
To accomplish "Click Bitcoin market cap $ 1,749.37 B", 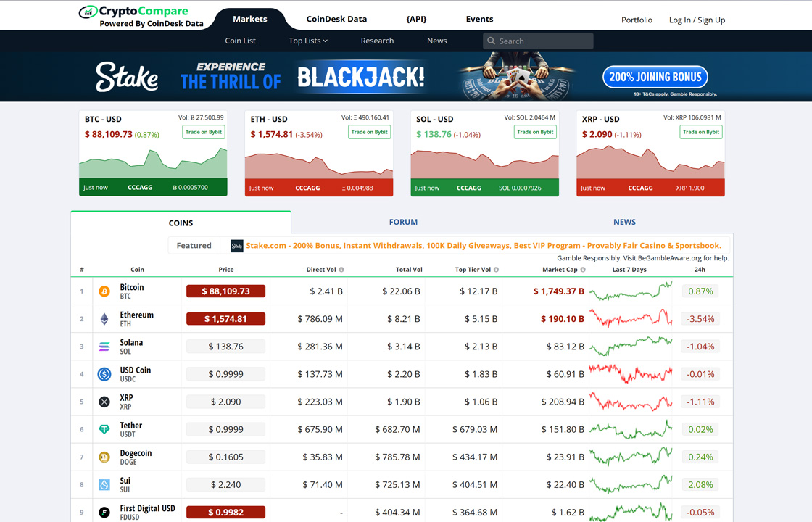I will click(x=559, y=291).
